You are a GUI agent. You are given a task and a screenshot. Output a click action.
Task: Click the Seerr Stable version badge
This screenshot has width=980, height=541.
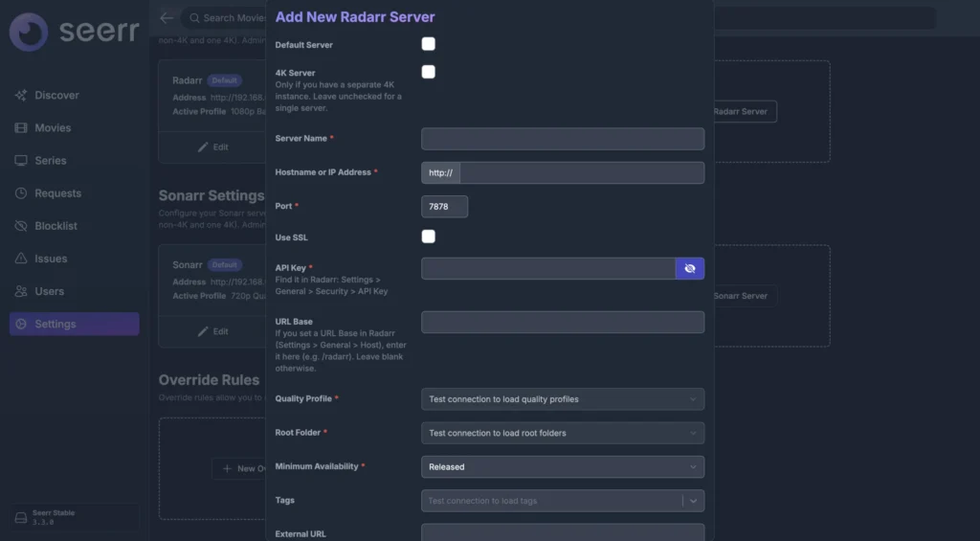75,517
